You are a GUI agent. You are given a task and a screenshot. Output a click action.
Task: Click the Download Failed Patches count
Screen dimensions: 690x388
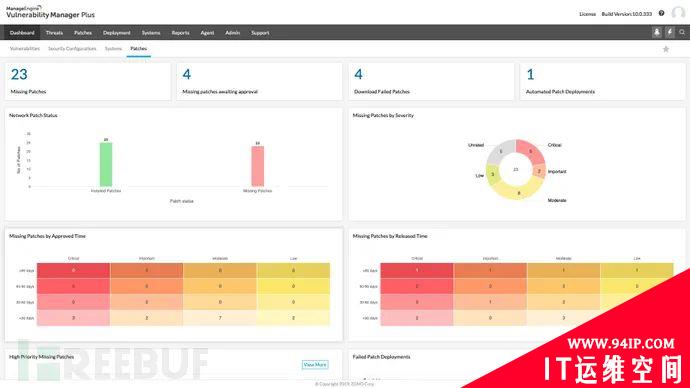(x=359, y=74)
